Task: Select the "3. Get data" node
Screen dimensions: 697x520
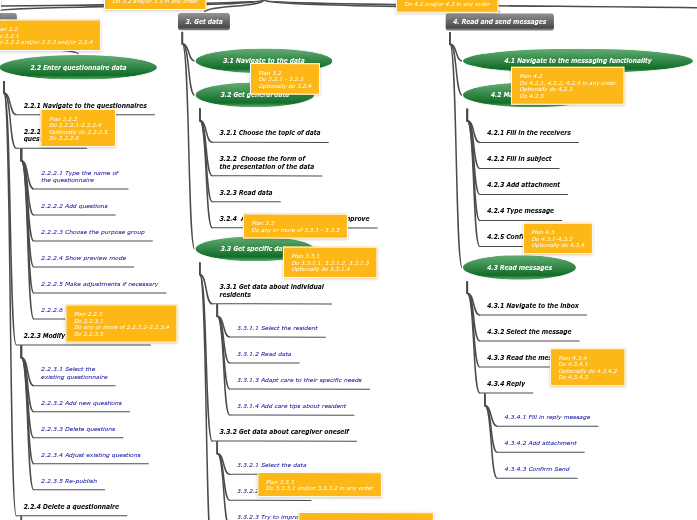Action: click(x=204, y=21)
